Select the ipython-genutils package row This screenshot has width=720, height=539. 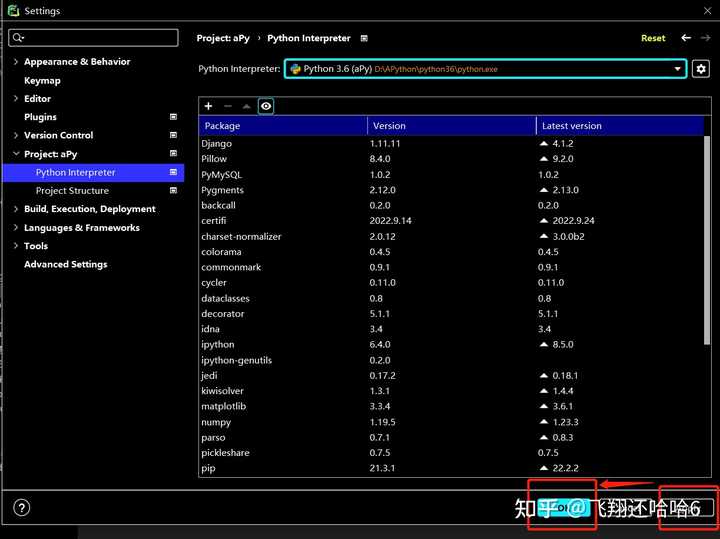pos(451,360)
